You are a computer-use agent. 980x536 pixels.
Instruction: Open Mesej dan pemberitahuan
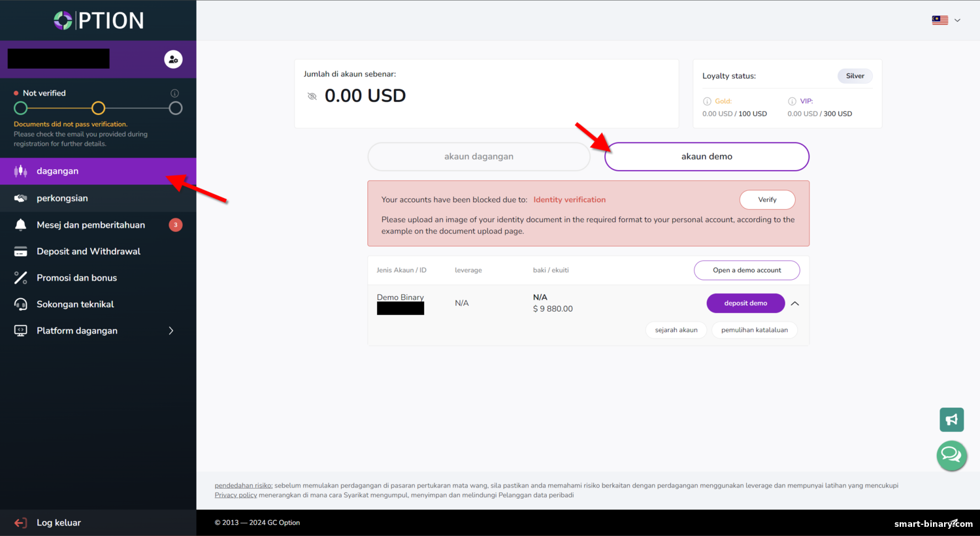coord(98,225)
